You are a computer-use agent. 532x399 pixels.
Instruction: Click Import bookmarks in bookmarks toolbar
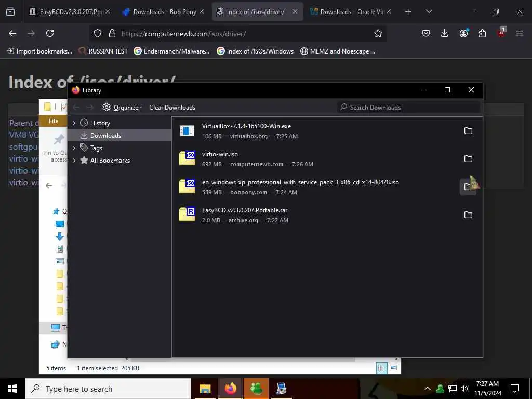(x=39, y=51)
